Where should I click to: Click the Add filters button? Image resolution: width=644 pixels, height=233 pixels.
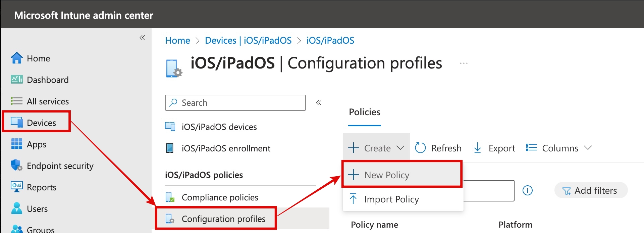point(591,190)
